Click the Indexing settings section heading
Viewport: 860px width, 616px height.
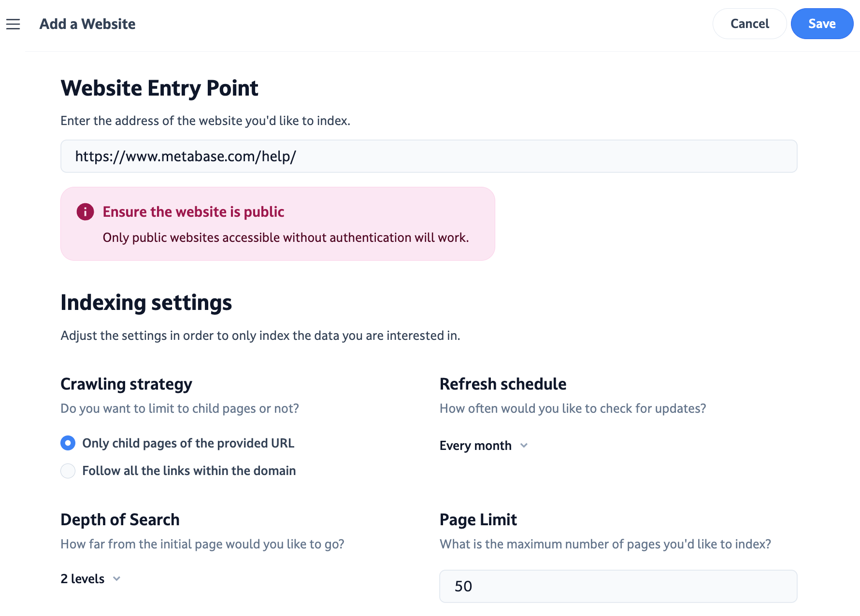point(146,303)
